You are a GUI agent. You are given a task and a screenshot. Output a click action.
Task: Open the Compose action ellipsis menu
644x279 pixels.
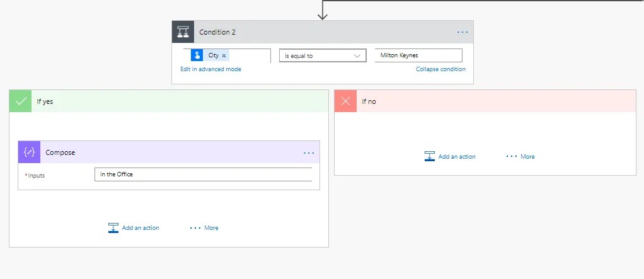309,152
